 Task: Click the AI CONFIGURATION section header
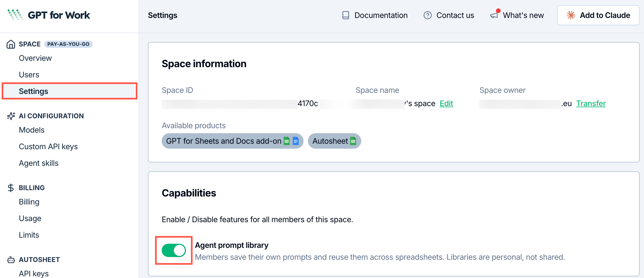click(51, 116)
